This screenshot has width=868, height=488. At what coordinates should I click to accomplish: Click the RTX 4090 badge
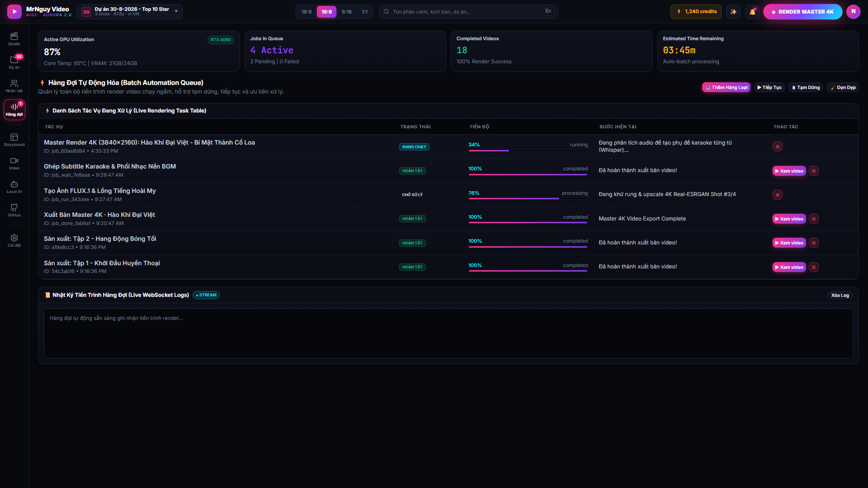pyautogui.click(x=221, y=40)
